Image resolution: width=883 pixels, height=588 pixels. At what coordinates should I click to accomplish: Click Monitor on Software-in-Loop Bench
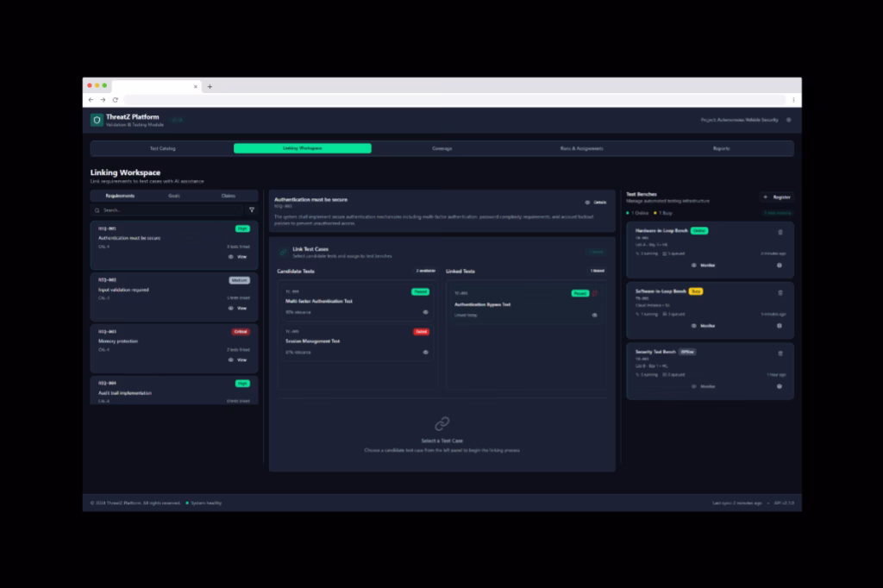click(x=703, y=326)
